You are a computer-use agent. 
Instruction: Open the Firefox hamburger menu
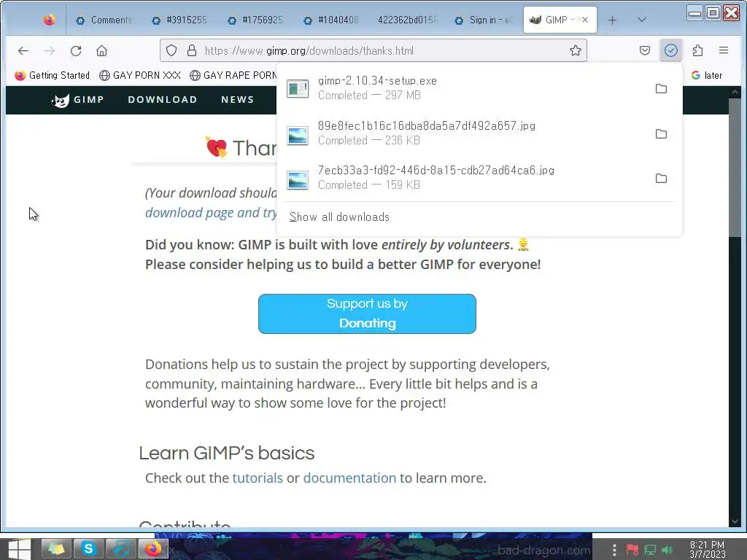point(723,50)
